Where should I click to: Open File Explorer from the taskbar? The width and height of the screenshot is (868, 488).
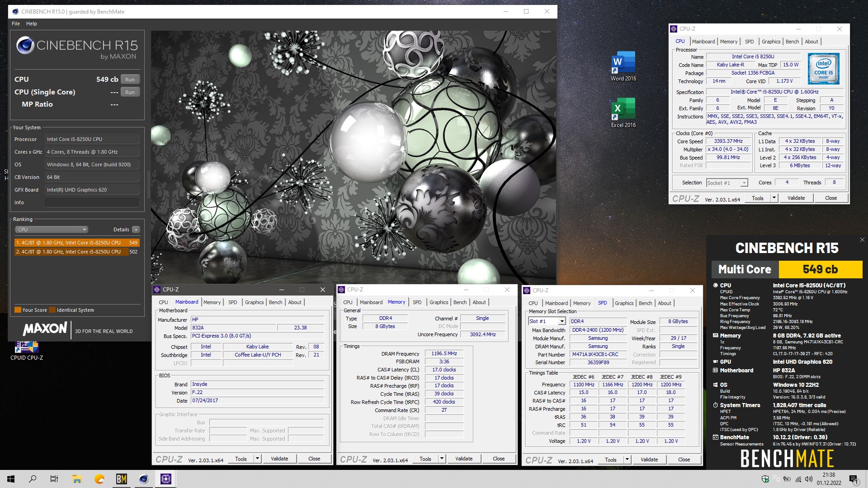pos(77,479)
